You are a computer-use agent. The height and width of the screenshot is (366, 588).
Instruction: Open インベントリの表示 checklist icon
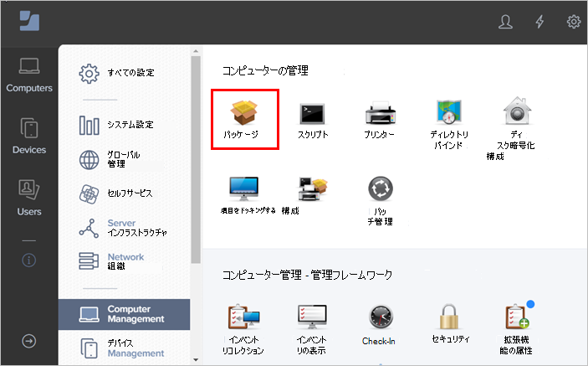312,317
